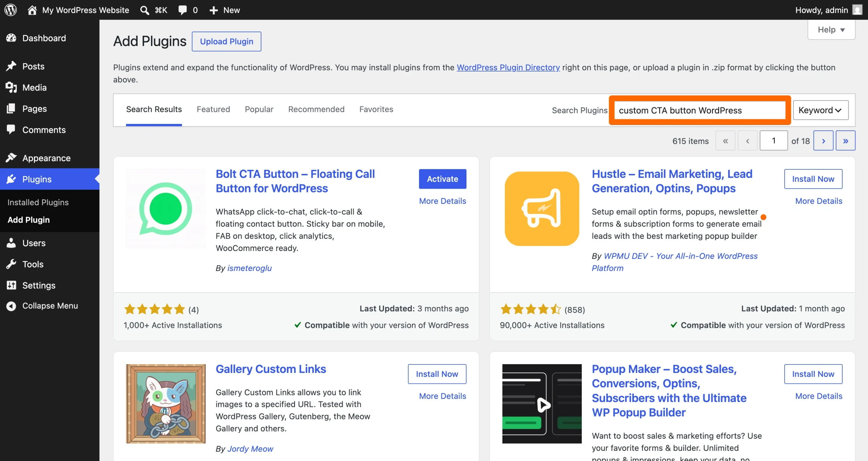Click the Appearance paintbrush icon
This screenshot has height=461, width=868.
click(11, 158)
